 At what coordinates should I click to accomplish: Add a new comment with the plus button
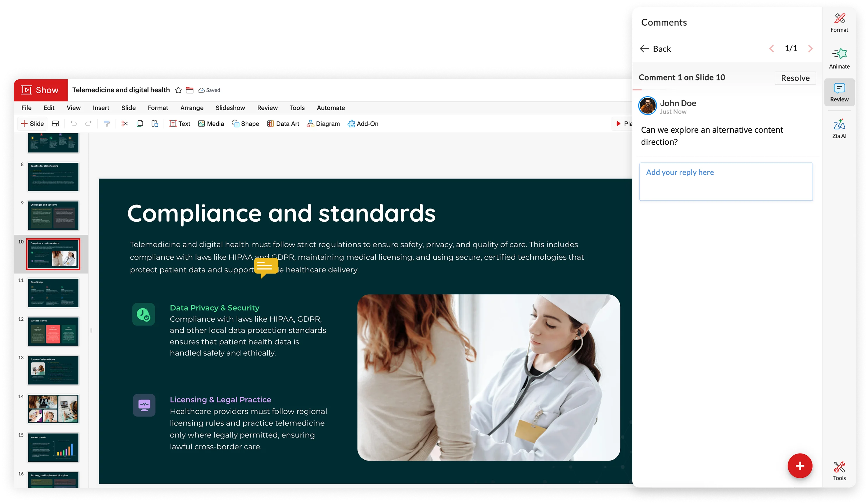tap(800, 466)
